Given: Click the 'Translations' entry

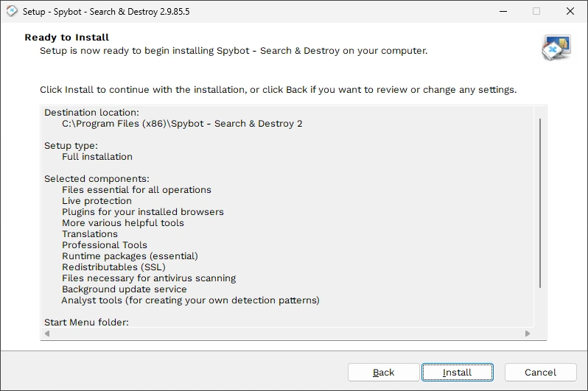Looking at the screenshot, I should click(90, 234).
